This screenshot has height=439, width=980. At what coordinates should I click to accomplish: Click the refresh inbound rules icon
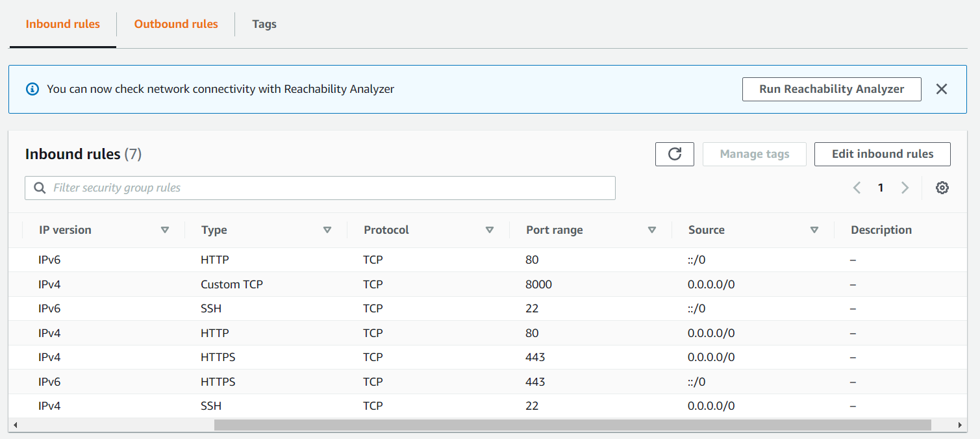pos(675,154)
